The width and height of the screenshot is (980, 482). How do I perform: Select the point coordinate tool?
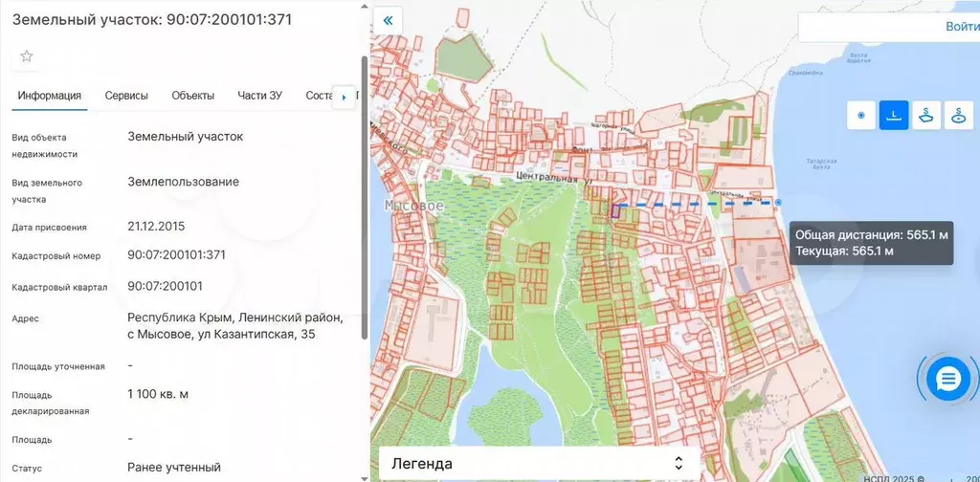(861, 116)
